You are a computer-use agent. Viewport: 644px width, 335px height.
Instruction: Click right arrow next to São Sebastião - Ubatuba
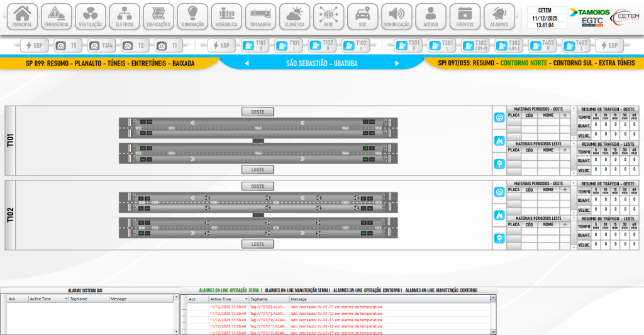397,63
